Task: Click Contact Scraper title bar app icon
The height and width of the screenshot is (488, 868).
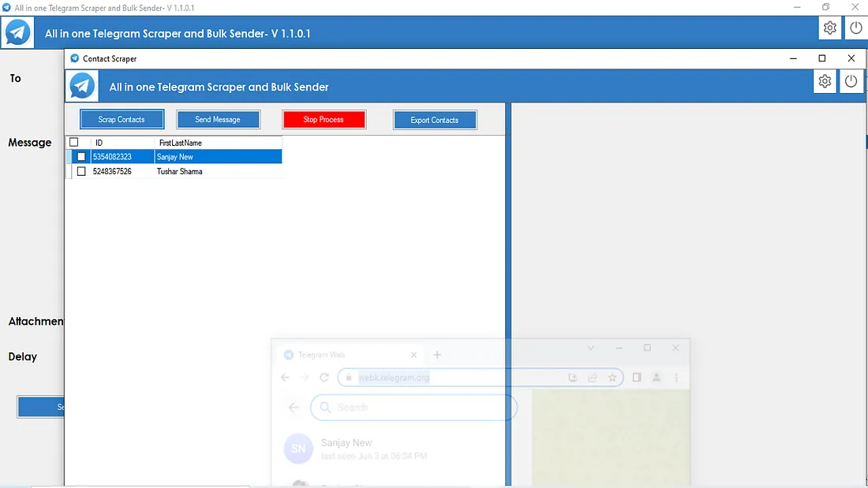Action: pyautogui.click(x=75, y=58)
